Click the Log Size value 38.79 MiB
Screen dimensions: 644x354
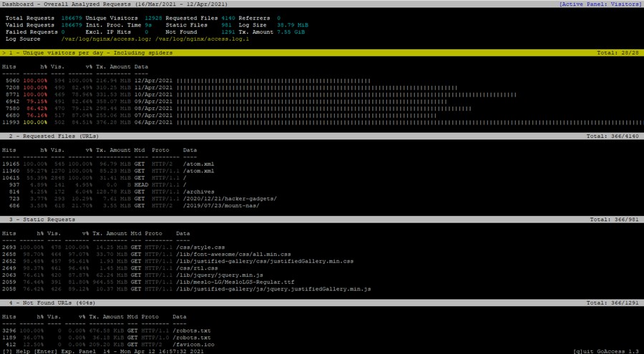(x=293, y=25)
